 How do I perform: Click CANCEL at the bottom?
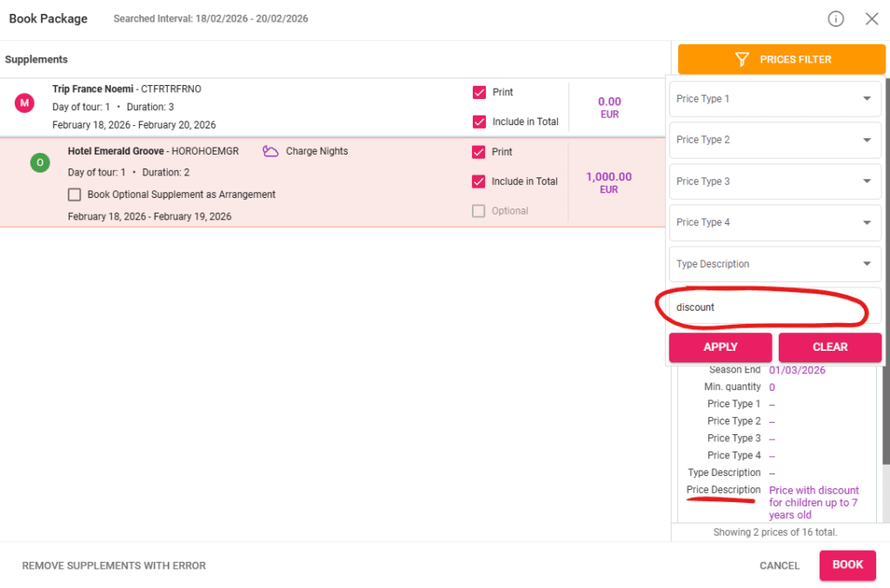click(x=779, y=565)
